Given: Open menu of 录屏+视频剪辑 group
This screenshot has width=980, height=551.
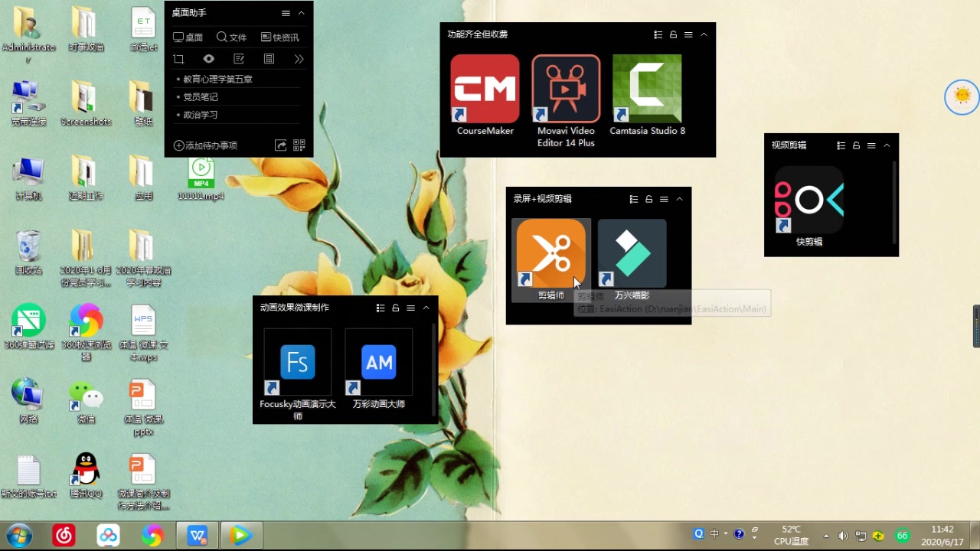Looking at the screenshot, I should 664,199.
